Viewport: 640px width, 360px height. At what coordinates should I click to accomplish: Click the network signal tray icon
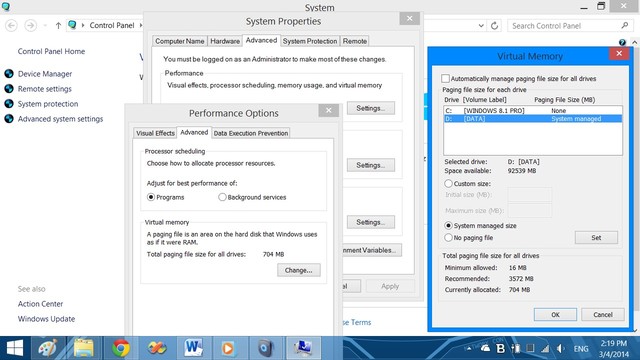coord(545,349)
